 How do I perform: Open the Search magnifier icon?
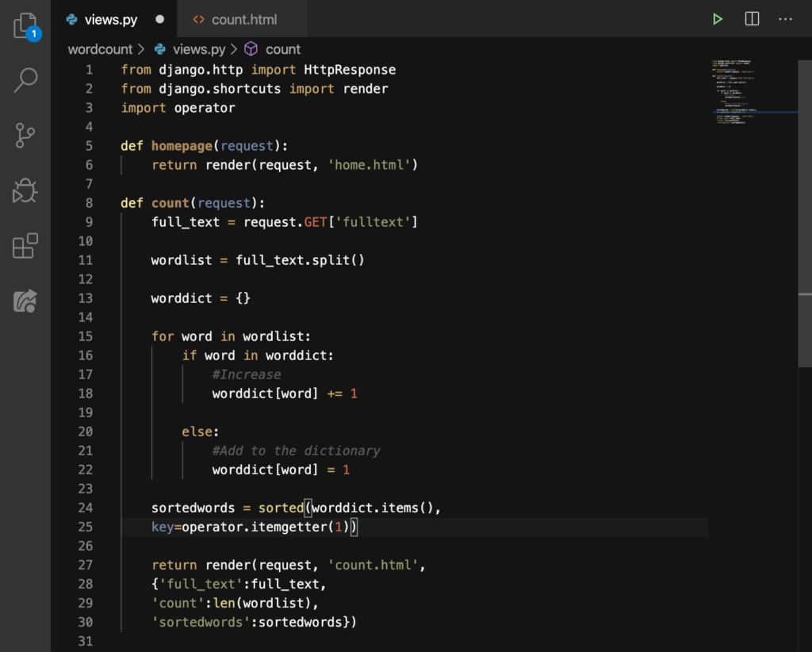25,80
